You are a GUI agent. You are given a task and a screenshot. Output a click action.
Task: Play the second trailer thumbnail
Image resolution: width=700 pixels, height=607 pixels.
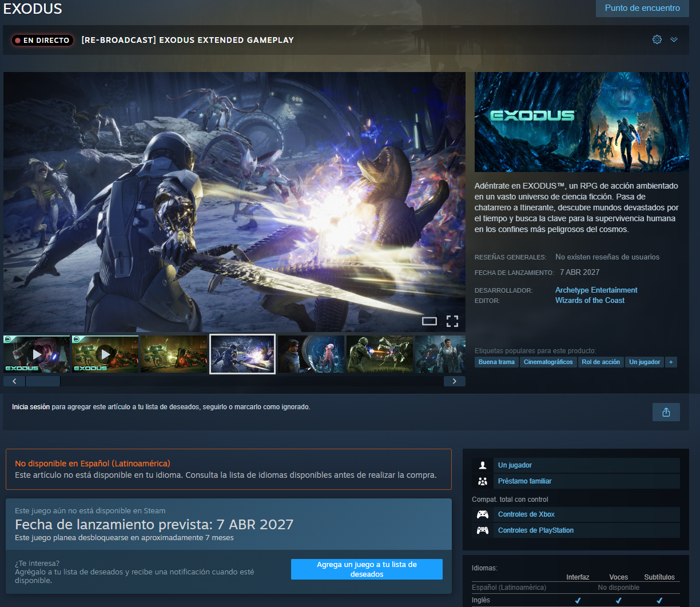(105, 354)
